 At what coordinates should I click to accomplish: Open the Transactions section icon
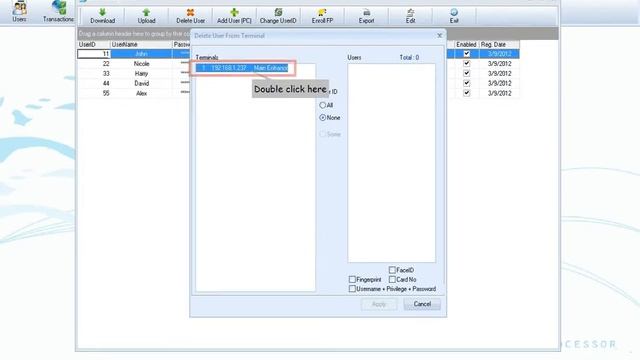click(59, 9)
